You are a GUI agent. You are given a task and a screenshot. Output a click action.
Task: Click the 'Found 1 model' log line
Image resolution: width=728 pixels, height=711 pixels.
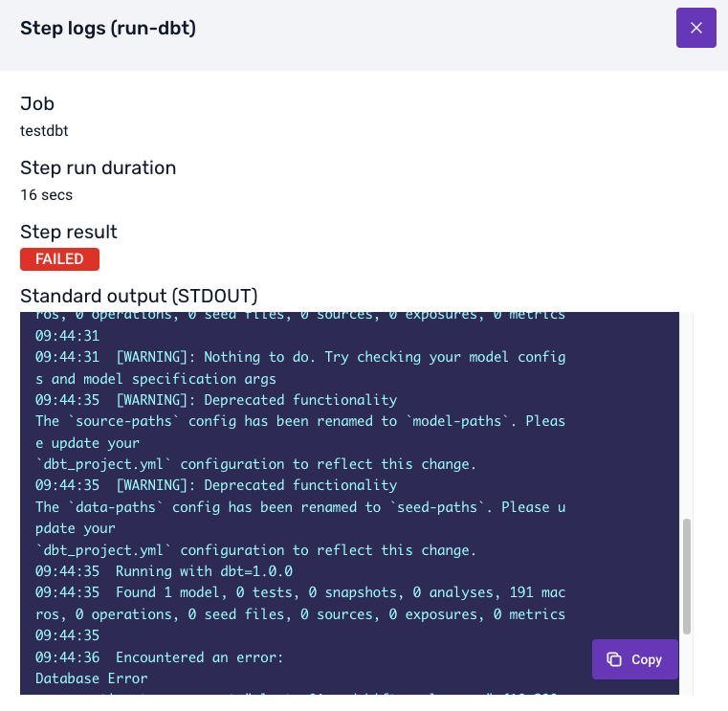point(300,592)
